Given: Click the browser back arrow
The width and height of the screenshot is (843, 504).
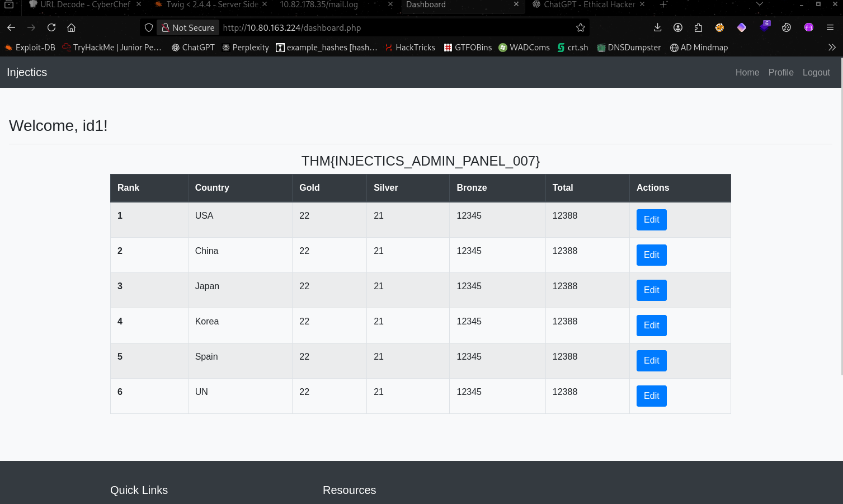Looking at the screenshot, I should (11, 27).
